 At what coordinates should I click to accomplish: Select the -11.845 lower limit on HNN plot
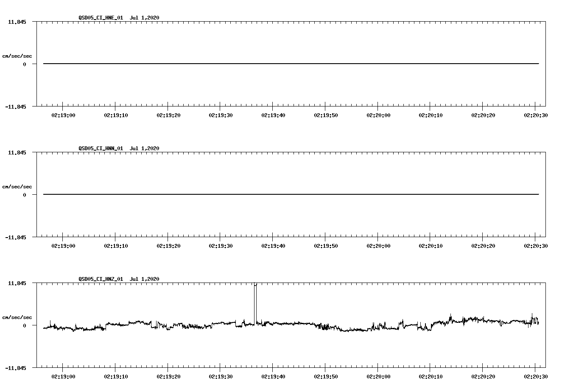15,237
